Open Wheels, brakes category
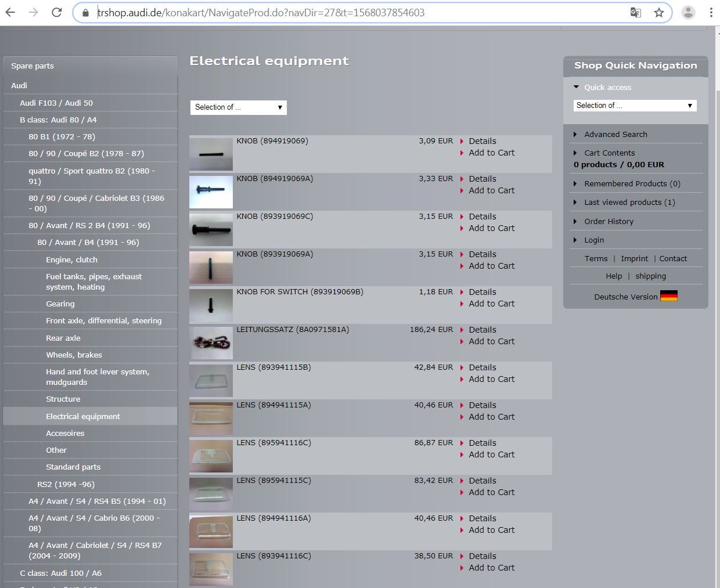The height and width of the screenshot is (588, 720). click(x=74, y=355)
